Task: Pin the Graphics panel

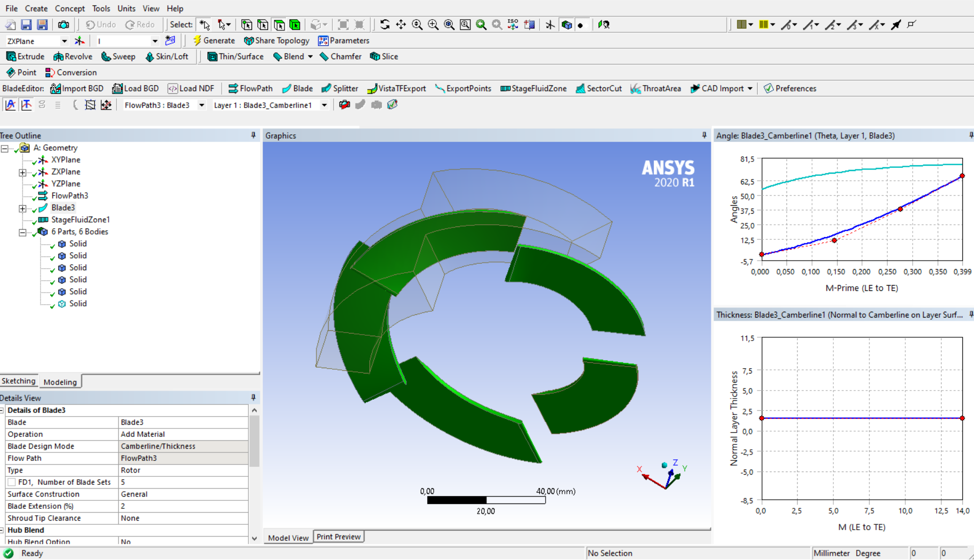Action: coord(704,135)
